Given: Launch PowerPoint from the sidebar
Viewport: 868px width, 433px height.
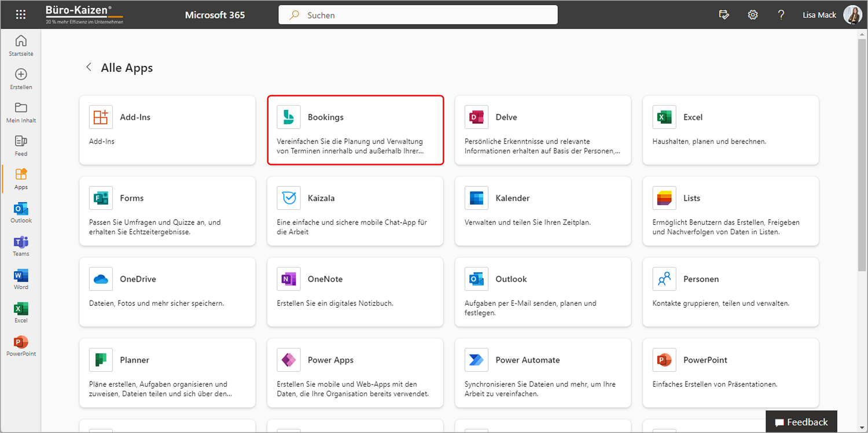Looking at the screenshot, I should [x=21, y=346].
